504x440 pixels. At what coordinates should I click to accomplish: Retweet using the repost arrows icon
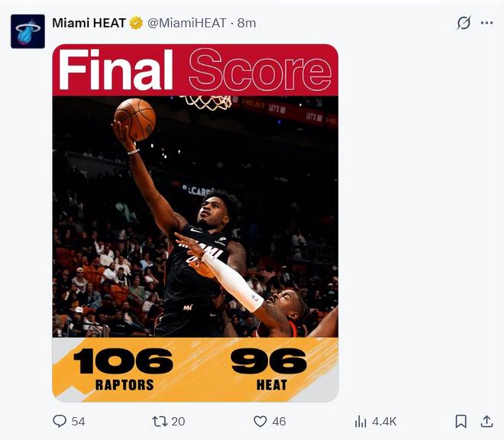[160, 421]
